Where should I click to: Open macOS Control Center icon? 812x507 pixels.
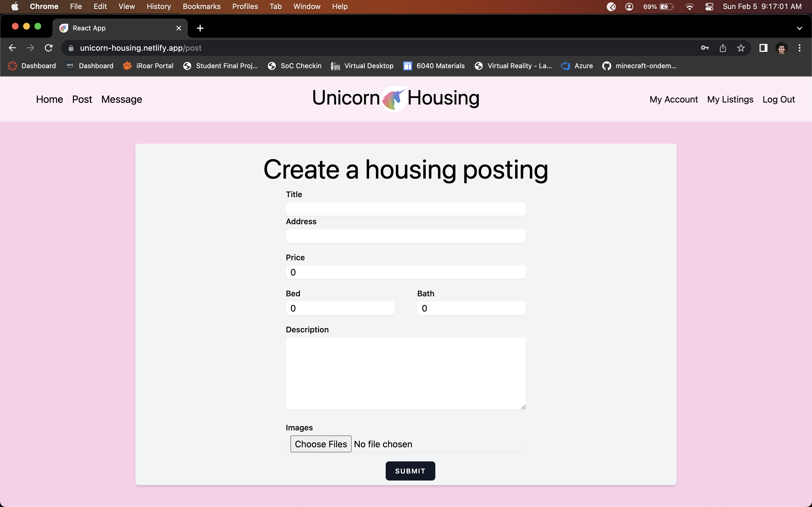point(709,7)
